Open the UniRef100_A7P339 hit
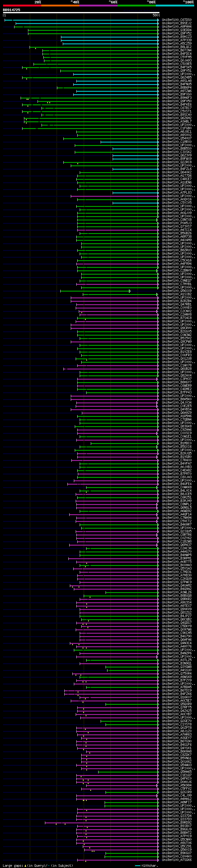Image resolution: width=197 pixels, height=868 pixels. [177, 40]
